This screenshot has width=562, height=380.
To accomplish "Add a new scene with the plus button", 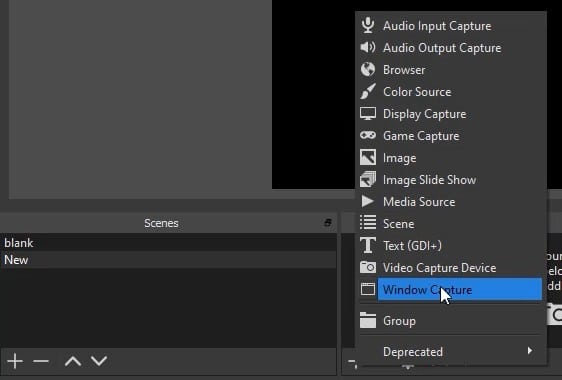I will pyautogui.click(x=15, y=361).
